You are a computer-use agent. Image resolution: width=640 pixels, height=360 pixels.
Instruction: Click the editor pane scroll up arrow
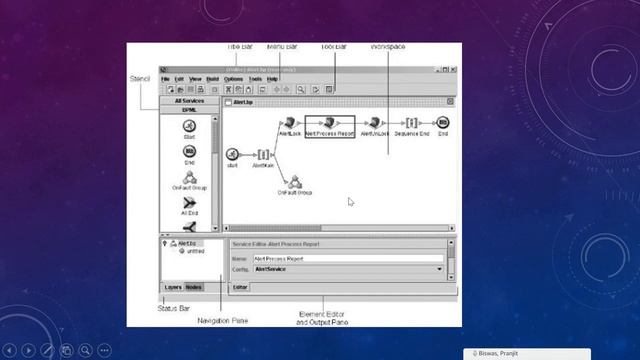click(x=451, y=242)
